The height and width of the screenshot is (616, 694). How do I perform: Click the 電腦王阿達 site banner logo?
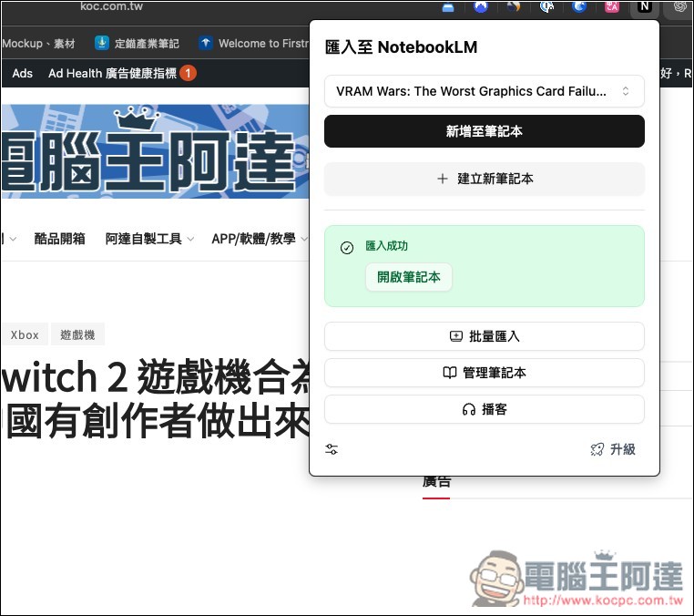pos(155,151)
